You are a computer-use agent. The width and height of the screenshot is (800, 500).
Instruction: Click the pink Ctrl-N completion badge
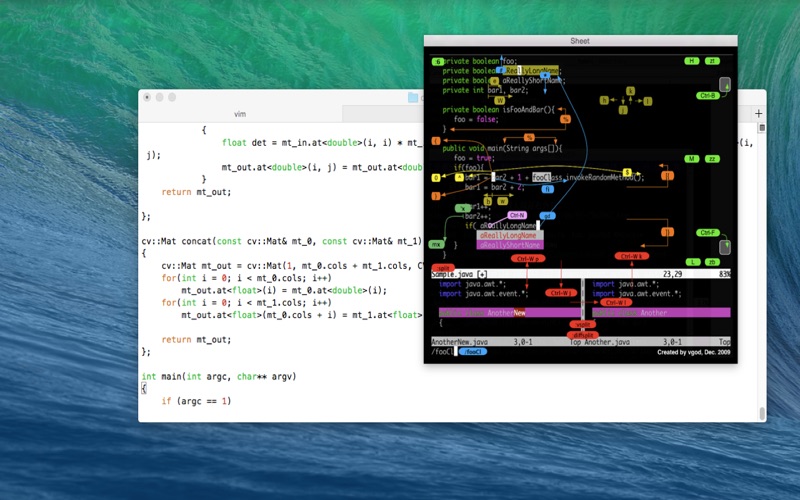pos(517,215)
